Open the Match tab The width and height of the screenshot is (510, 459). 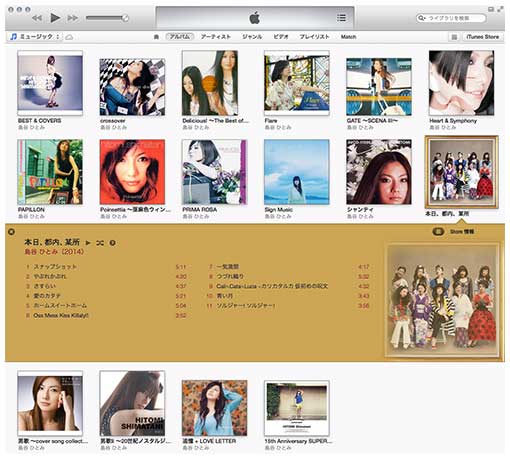pos(348,37)
